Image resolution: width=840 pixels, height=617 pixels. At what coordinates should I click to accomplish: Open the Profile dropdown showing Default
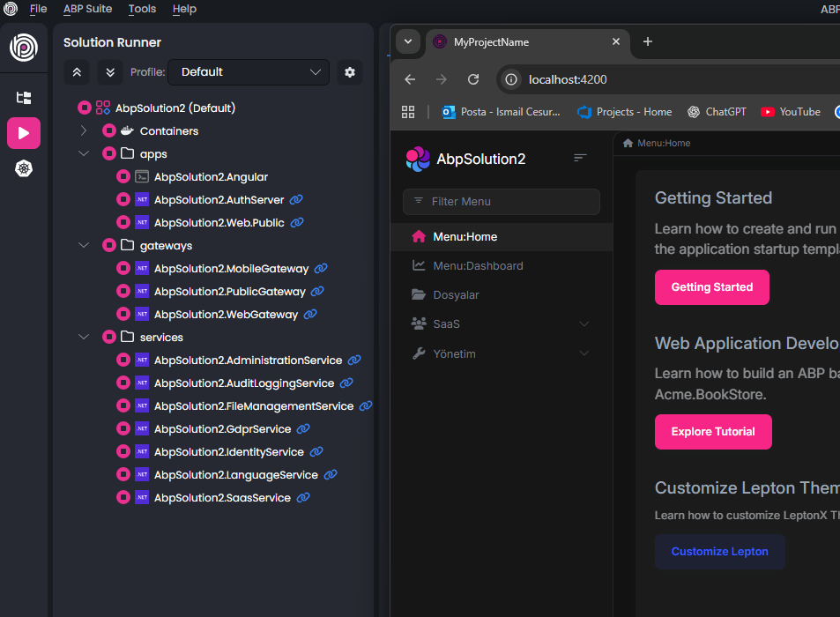[x=249, y=72]
